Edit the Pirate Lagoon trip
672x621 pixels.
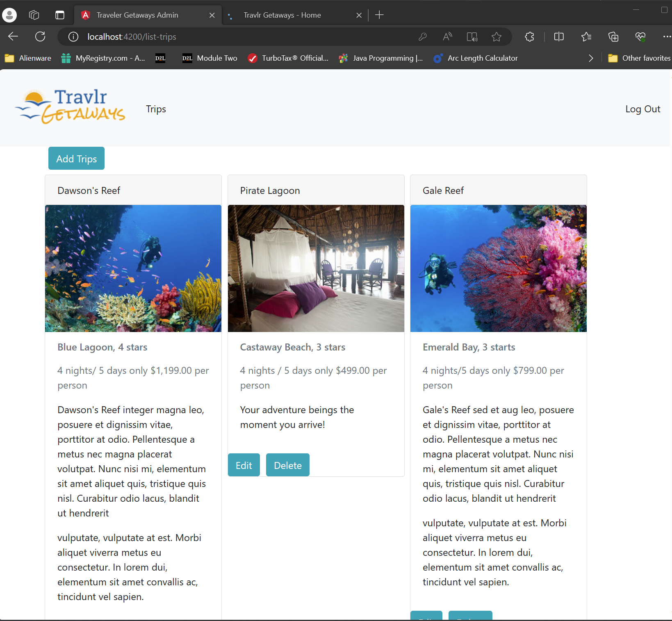click(x=244, y=465)
